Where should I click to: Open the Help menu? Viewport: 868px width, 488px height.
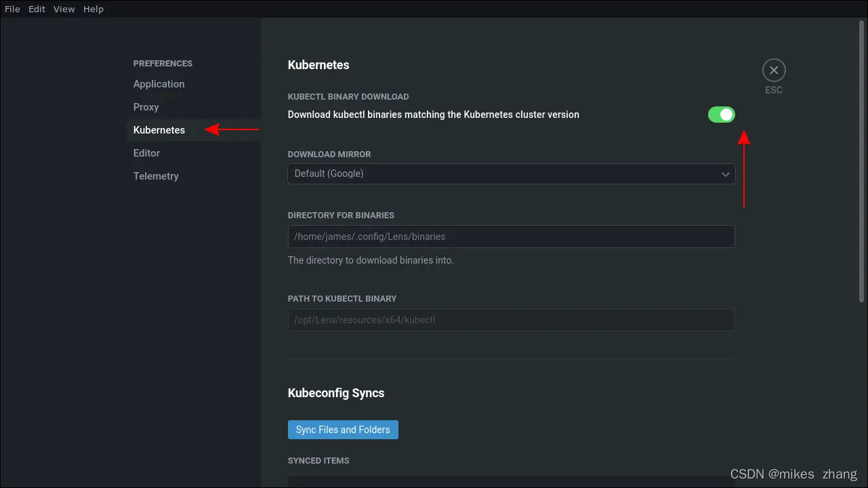[x=94, y=9]
